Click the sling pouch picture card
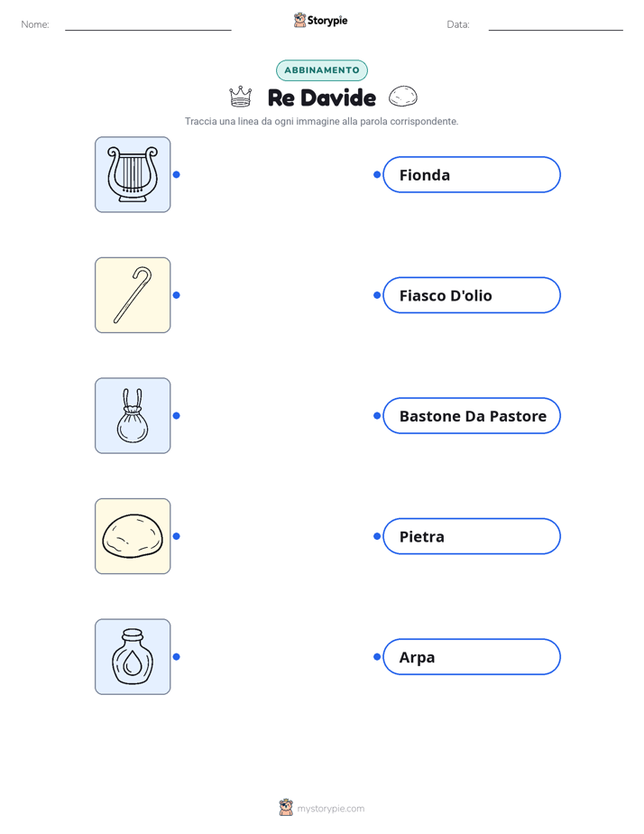The width and height of the screenshot is (644, 834). pos(133,415)
